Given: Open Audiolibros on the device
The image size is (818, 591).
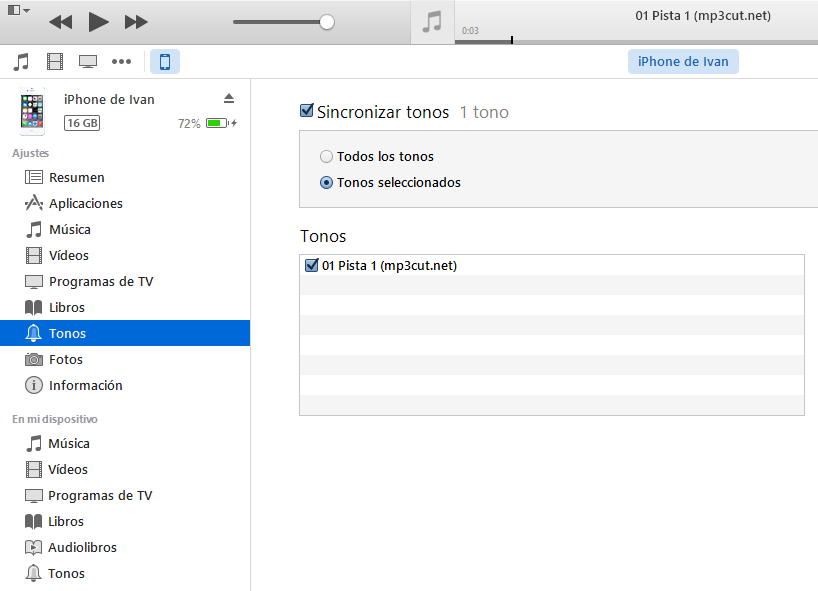Looking at the screenshot, I should point(125,548).
